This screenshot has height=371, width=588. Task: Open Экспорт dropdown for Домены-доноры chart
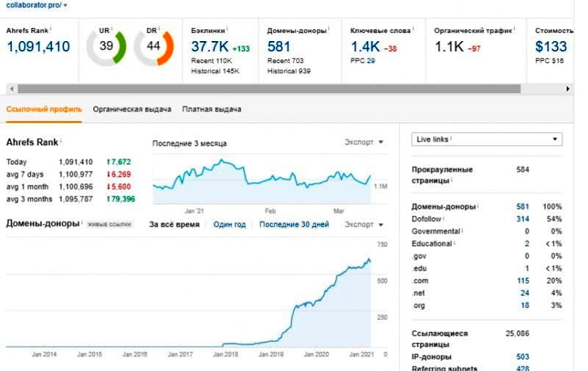(x=364, y=224)
